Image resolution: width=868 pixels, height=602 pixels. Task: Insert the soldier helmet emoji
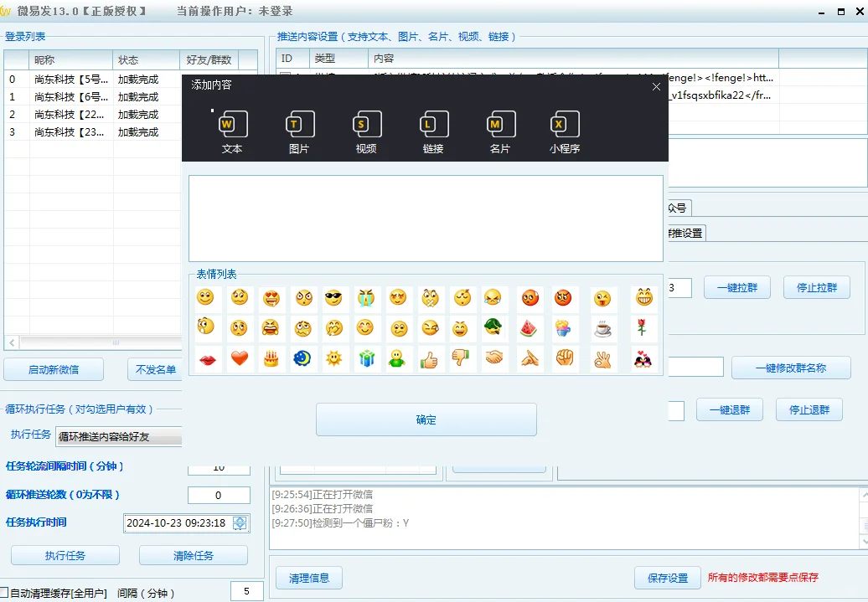tap(492, 327)
